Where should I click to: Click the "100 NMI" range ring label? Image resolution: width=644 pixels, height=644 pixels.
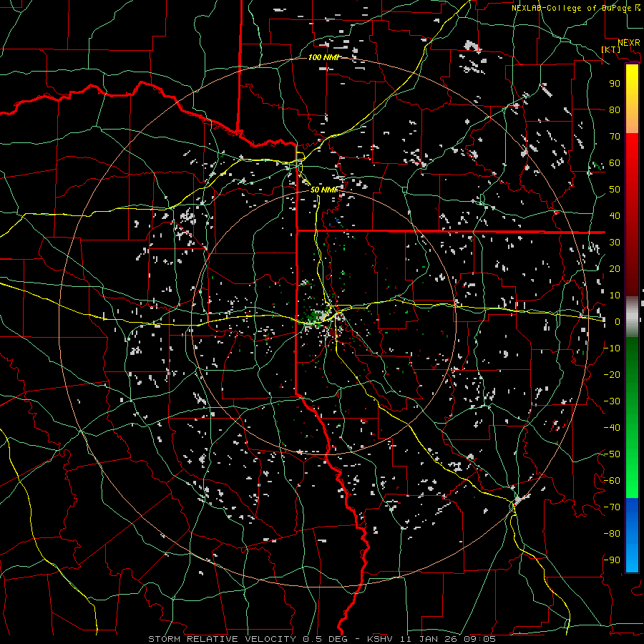(x=323, y=57)
